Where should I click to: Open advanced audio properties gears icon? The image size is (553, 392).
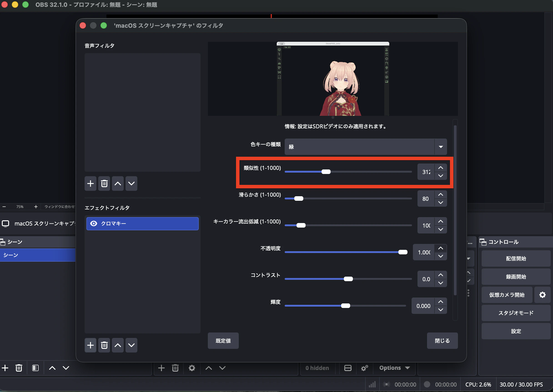(364, 368)
